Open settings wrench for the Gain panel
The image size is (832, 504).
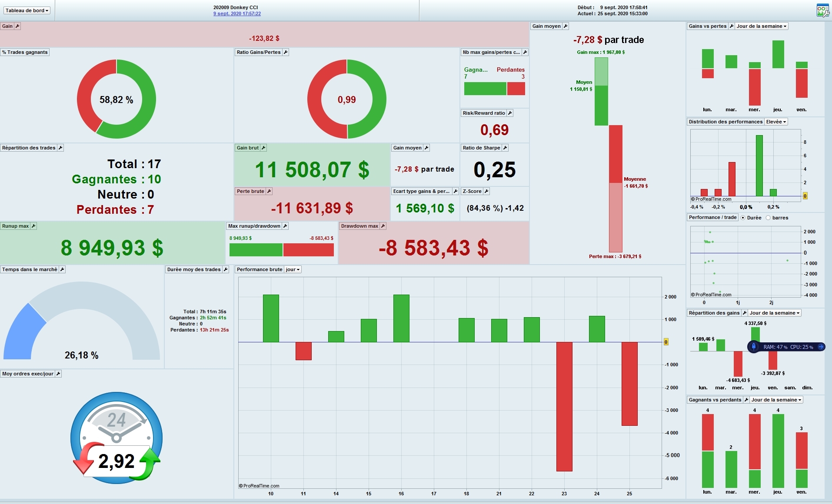(x=17, y=26)
